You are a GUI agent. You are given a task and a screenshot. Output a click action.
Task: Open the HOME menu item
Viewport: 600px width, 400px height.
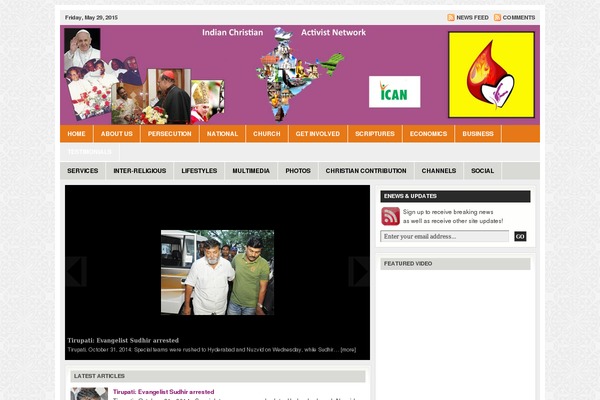77,134
